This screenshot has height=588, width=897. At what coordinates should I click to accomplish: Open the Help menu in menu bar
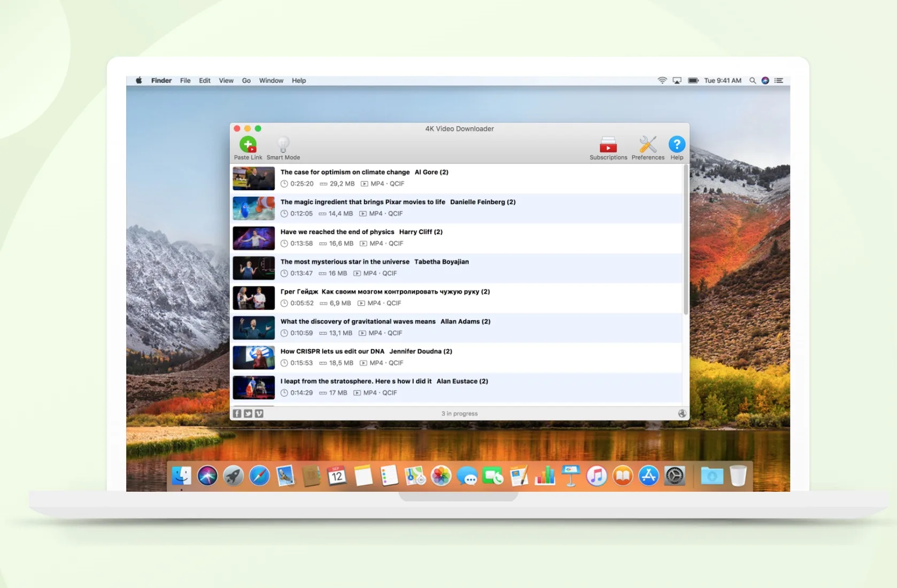click(299, 81)
